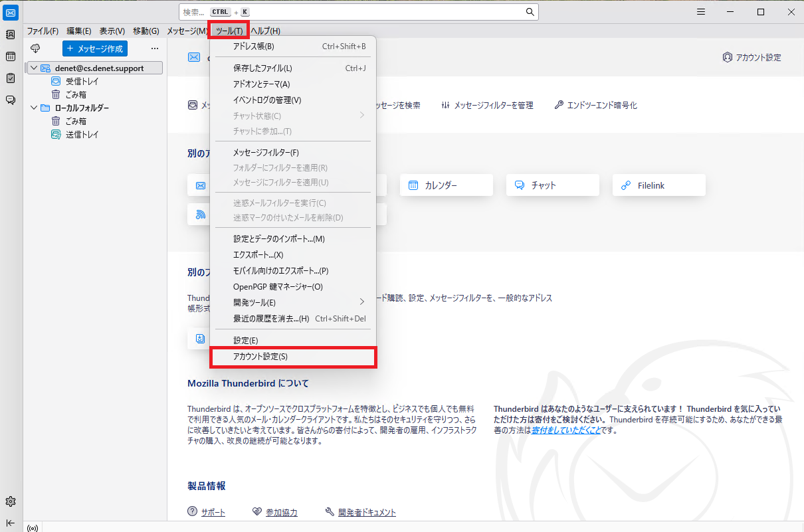The height and width of the screenshot is (532, 804).
Task: Click the global search input field
Action: pyautogui.click(x=359, y=12)
